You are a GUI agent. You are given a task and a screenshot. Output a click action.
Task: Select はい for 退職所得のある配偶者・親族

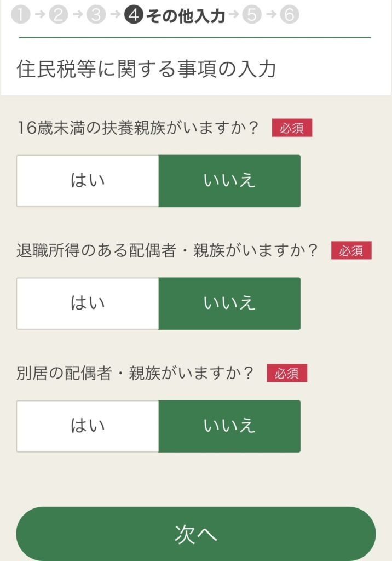click(x=88, y=304)
